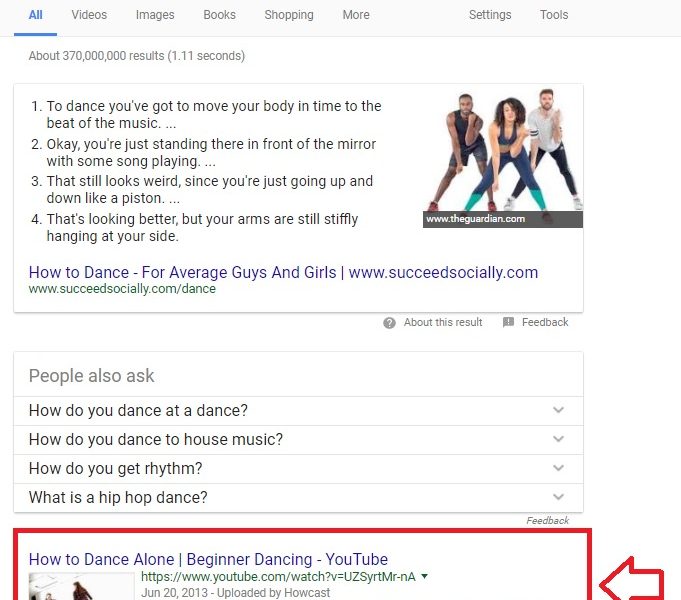Switch to the Videos search tab

tap(89, 15)
